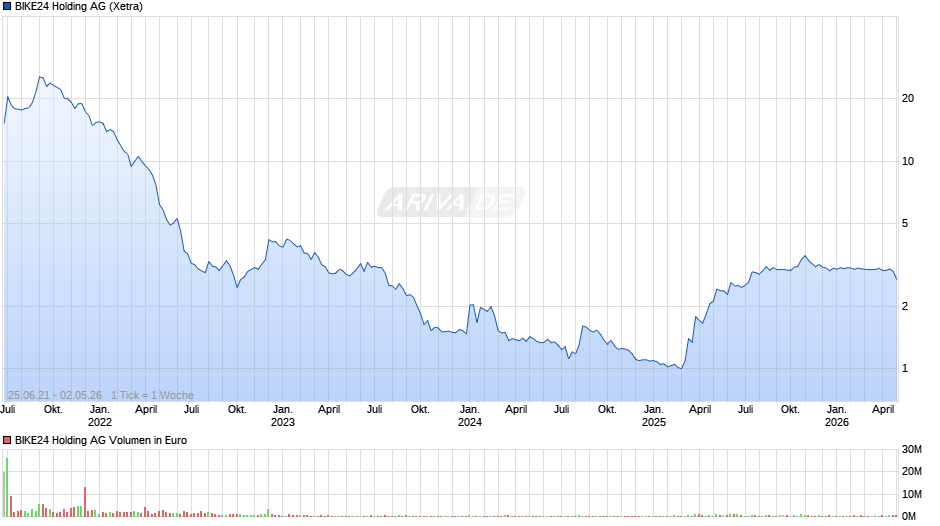This screenshot has height=526, width=940.
Task: Click the date range '25.06.21 - 02.05.26' text
Action: tap(55, 395)
